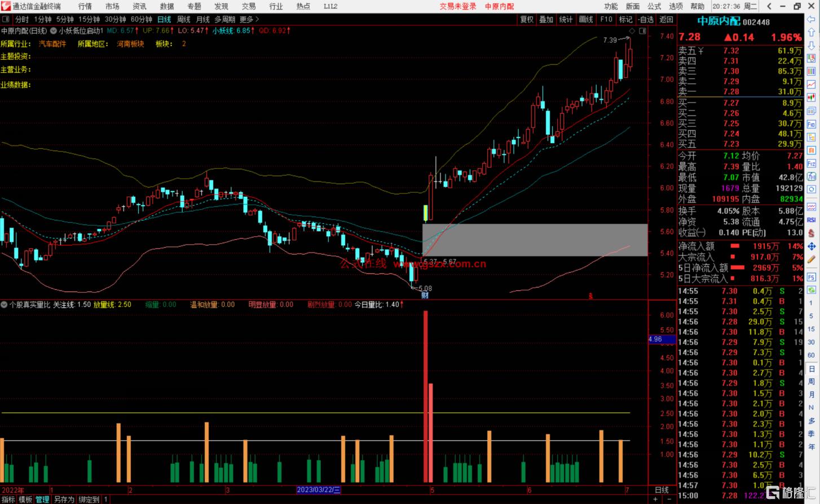Toggle 叠加 overlay option

click(x=546, y=19)
